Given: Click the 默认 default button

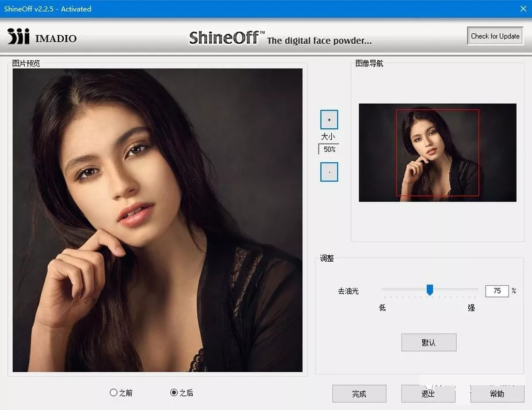Looking at the screenshot, I should [429, 342].
